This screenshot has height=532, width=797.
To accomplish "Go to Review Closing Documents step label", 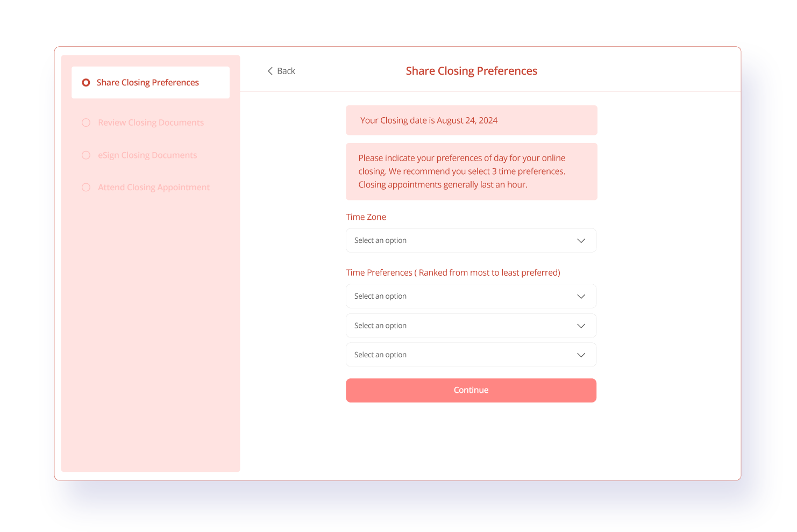I will tap(151, 123).
